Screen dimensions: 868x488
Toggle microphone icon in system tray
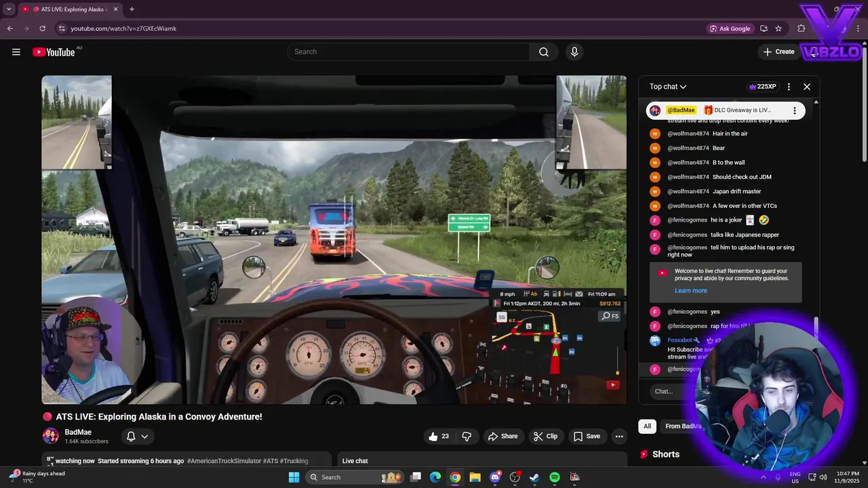(x=778, y=477)
